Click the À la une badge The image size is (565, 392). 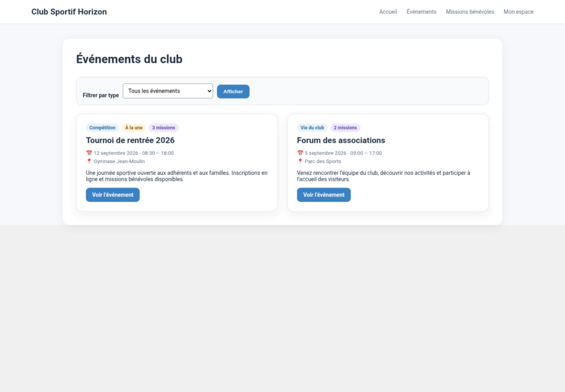point(134,128)
